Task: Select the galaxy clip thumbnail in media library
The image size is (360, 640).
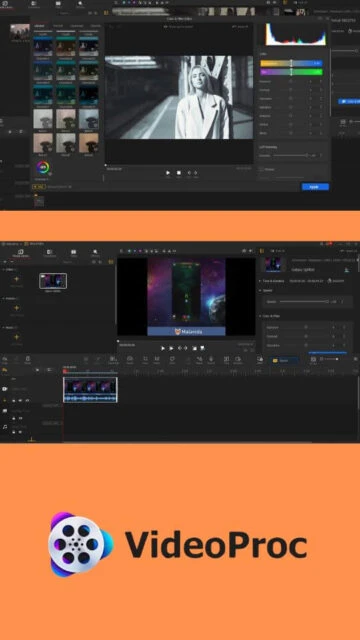Action: pyautogui.click(x=53, y=281)
